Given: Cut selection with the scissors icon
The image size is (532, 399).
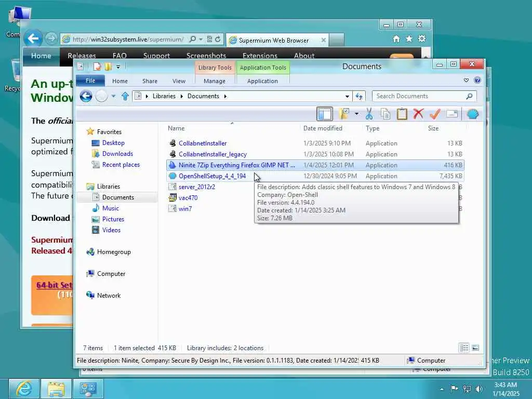Looking at the screenshot, I should coord(369,114).
